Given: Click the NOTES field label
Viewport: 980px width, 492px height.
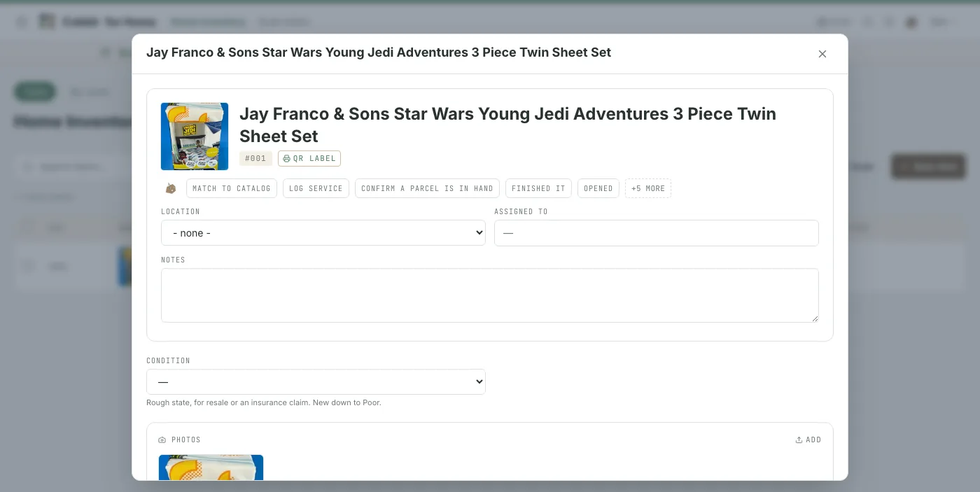Looking at the screenshot, I should (x=173, y=260).
